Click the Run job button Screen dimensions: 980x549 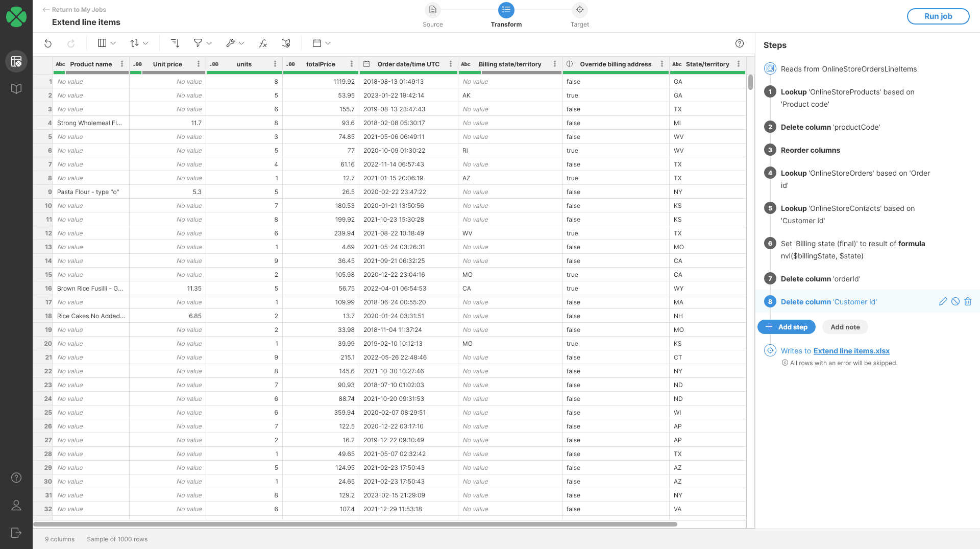pos(938,16)
